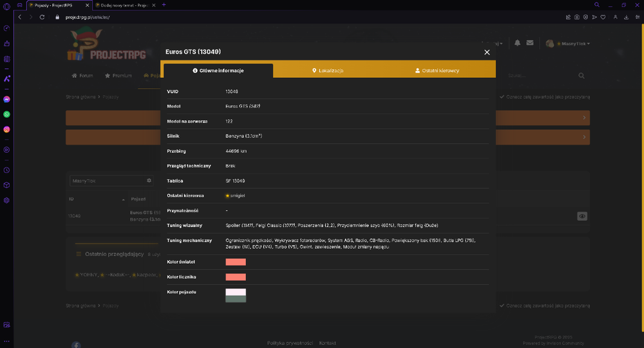The width and height of the screenshot is (644, 348).
Task: Open the smigiel driver profile link
Action: (x=238, y=196)
